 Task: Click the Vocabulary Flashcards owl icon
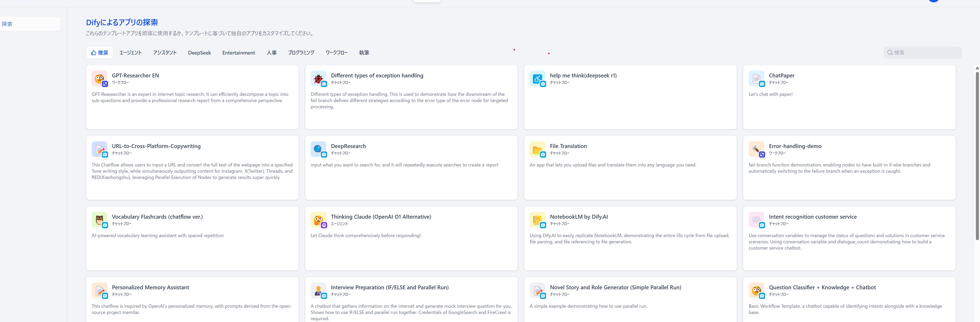click(99, 220)
